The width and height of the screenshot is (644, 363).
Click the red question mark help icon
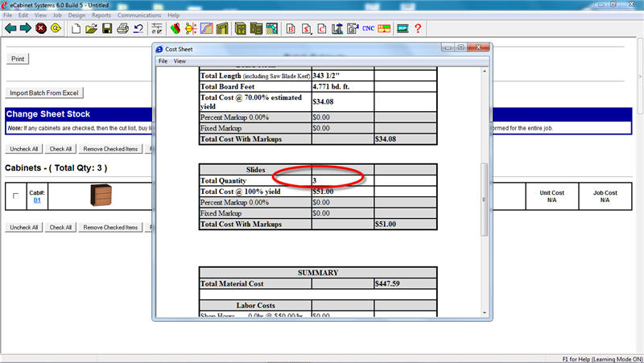[418, 28]
